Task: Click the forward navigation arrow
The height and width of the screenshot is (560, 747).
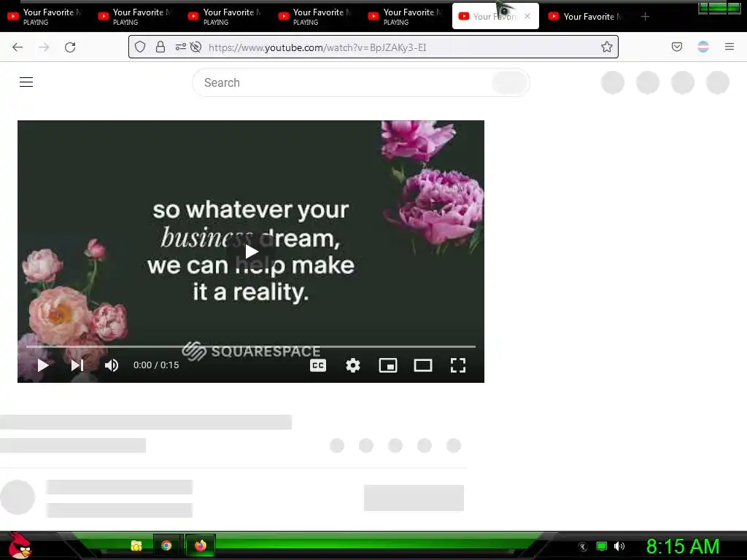Action: click(44, 47)
